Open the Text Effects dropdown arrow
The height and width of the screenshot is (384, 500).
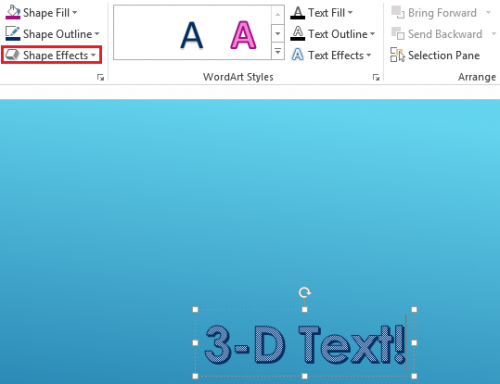368,55
